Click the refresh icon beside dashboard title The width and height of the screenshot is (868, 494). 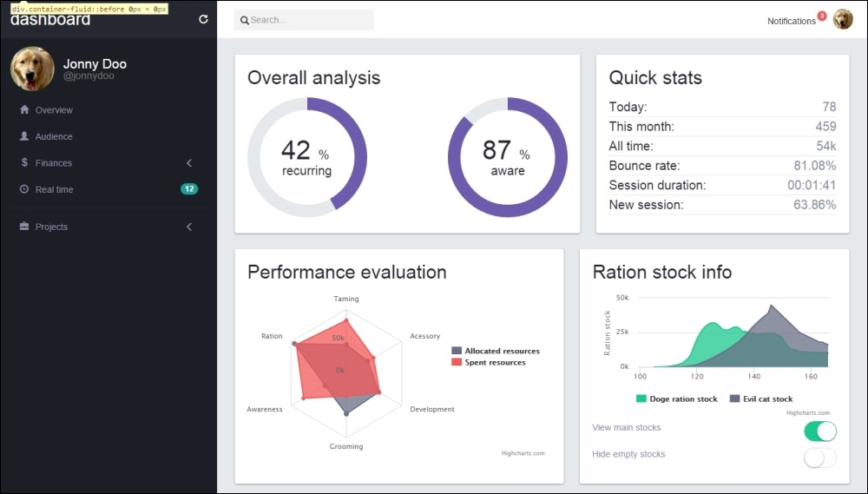point(203,19)
